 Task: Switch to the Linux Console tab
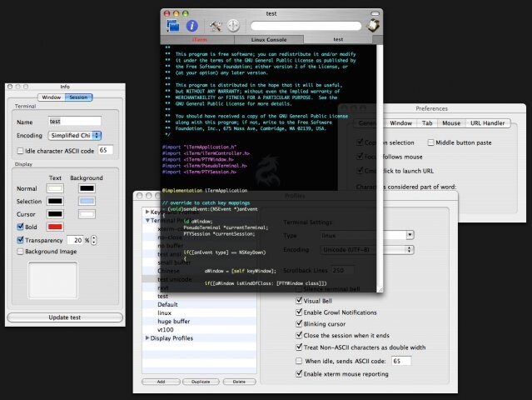coord(269,40)
